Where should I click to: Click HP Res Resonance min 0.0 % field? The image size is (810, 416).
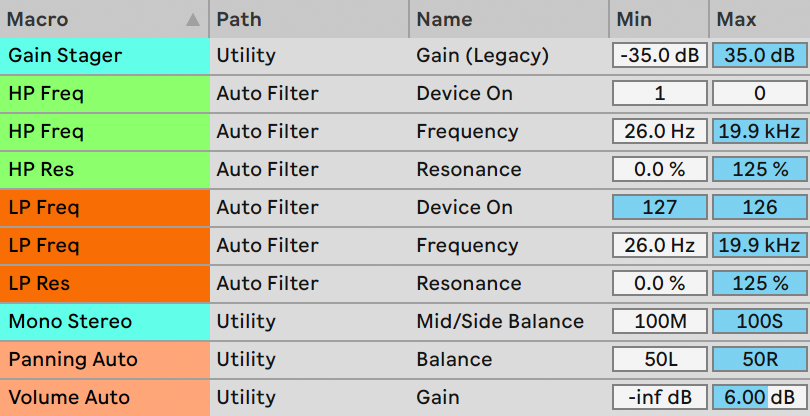point(659,170)
